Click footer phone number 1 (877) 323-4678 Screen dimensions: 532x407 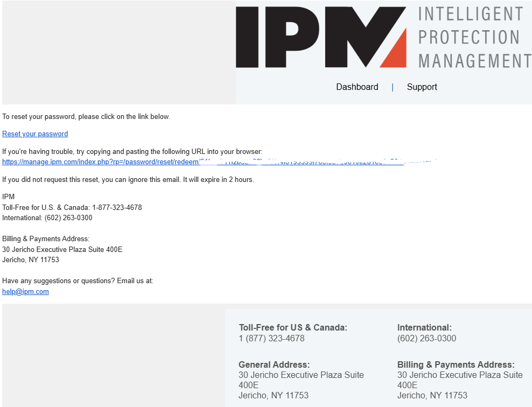pyautogui.click(x=271, y=339)
